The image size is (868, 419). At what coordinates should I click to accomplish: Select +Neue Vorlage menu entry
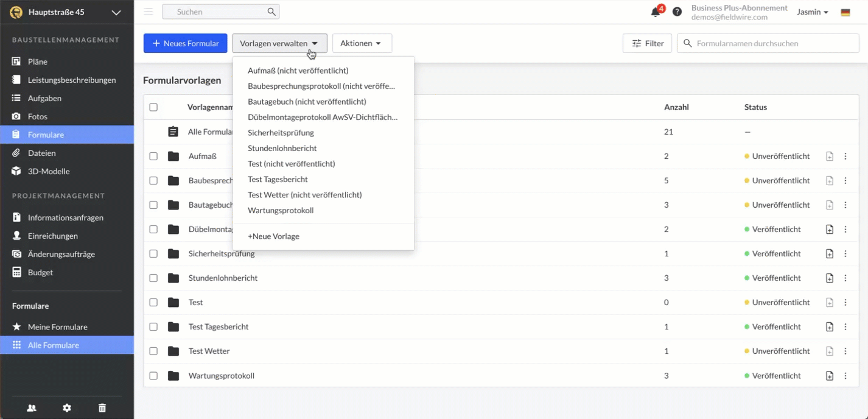coord(273,236)
